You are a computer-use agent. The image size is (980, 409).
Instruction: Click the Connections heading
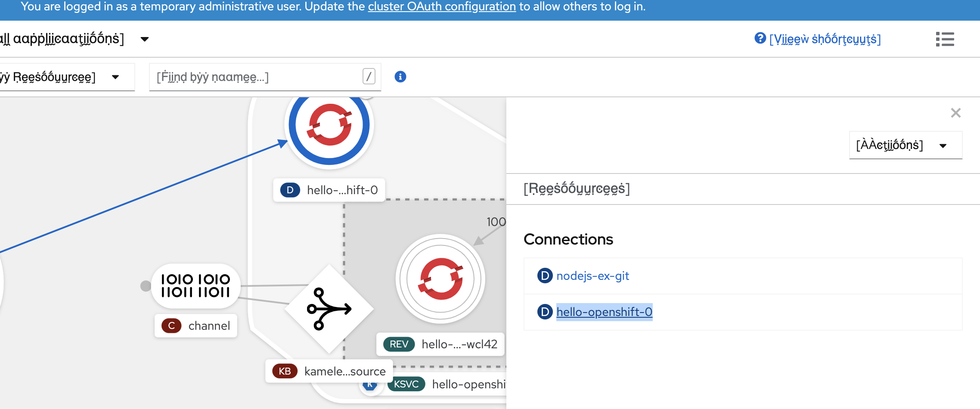568,239
